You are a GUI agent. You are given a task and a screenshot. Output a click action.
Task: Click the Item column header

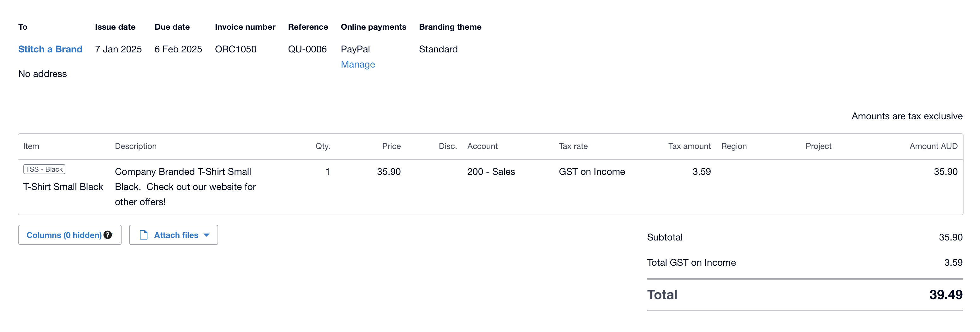coord(31,146)
